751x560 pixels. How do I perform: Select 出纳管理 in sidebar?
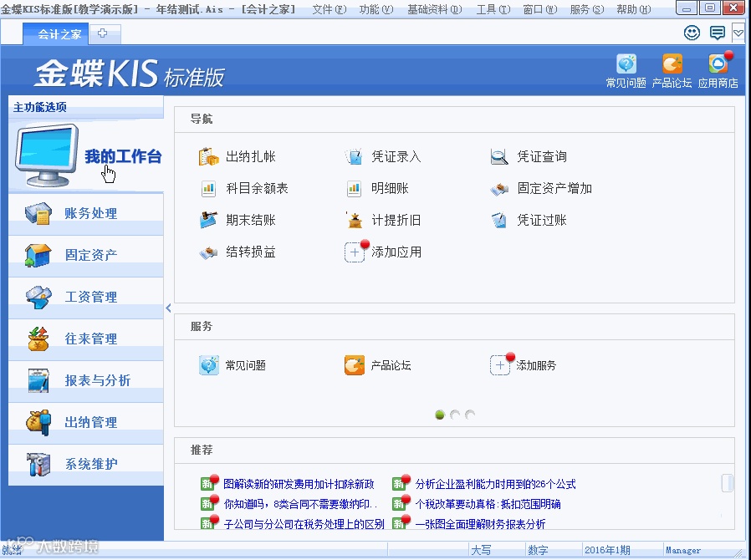tap(86, 422)
